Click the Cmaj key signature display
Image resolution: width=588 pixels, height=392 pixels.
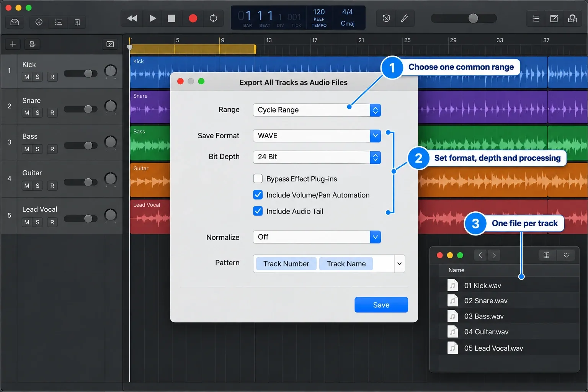pyautogui.click(x=348, y=23)
